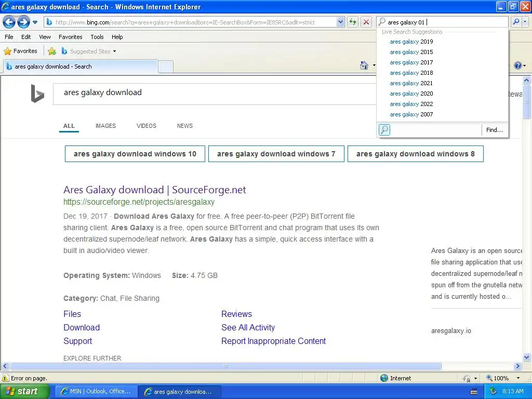Click the 'Error on page' warning icon

point(5,378)
